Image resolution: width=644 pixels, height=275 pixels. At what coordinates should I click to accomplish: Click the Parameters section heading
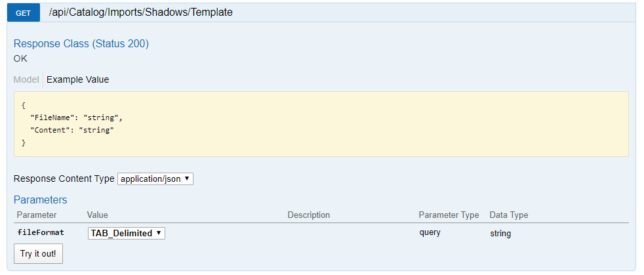[40, 200]
